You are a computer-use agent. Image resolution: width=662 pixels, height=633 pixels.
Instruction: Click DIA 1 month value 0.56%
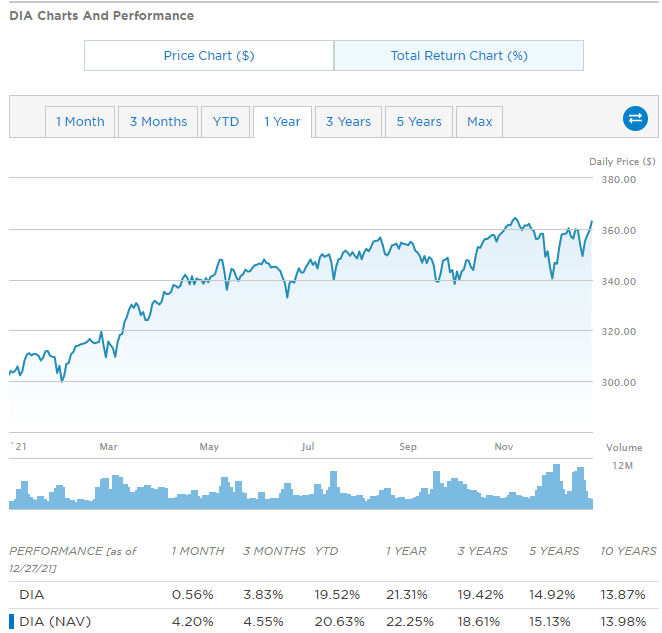point(193,595)
